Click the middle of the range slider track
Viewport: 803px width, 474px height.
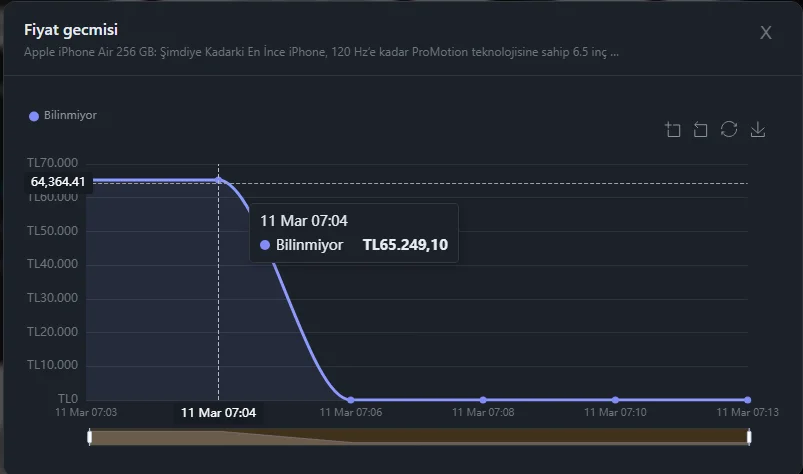tap(419, 437)
